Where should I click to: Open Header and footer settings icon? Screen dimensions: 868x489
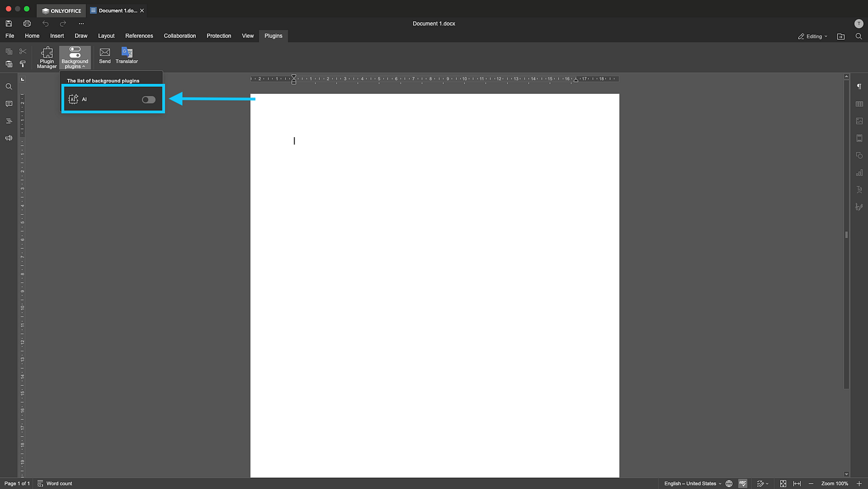coord(859,138)
